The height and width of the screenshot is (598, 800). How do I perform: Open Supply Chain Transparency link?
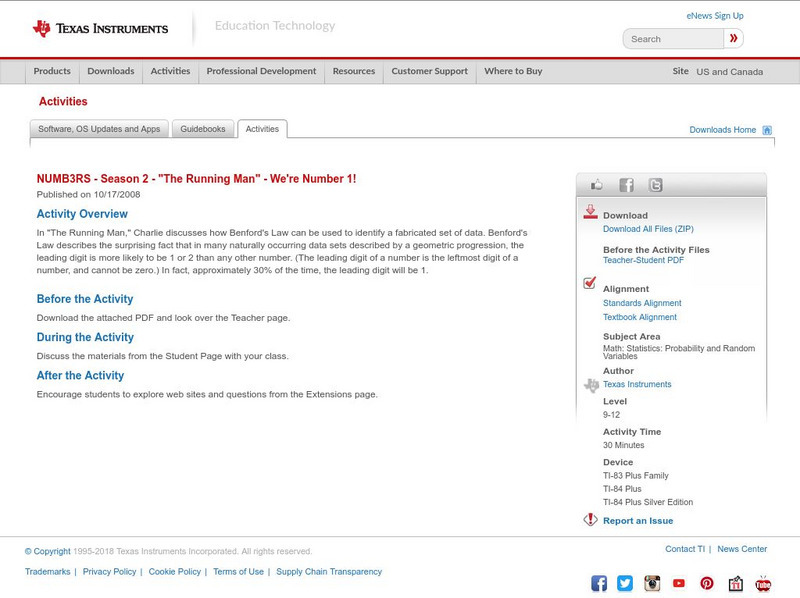point(329,572)
